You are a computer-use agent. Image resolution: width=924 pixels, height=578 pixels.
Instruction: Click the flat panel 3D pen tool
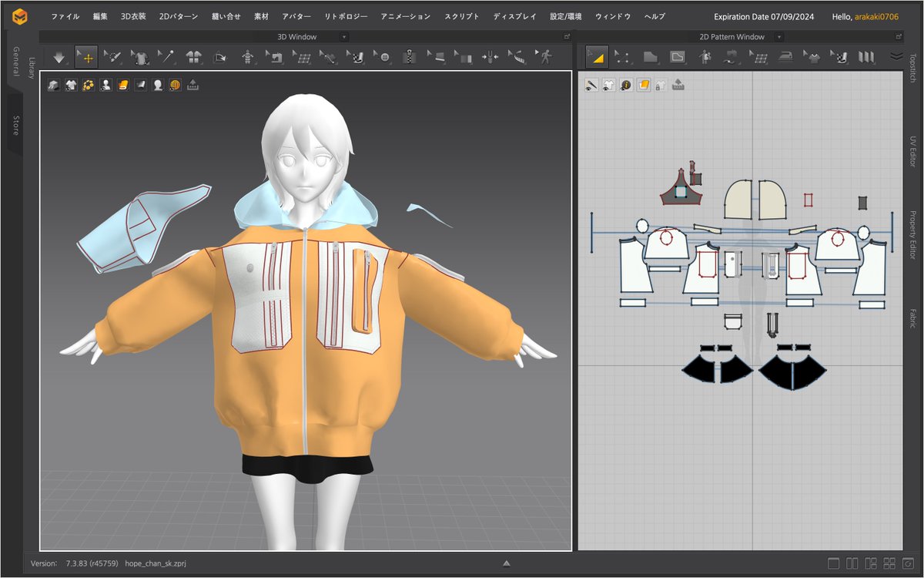point(437,57)
